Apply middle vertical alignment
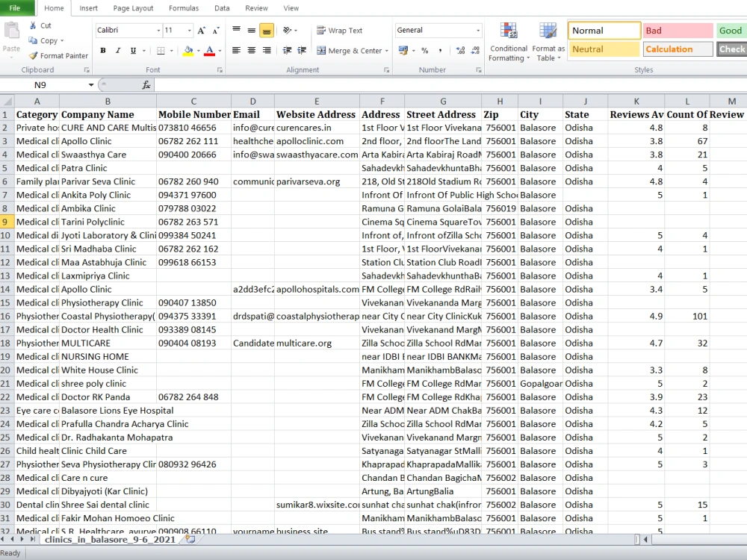 252,30
